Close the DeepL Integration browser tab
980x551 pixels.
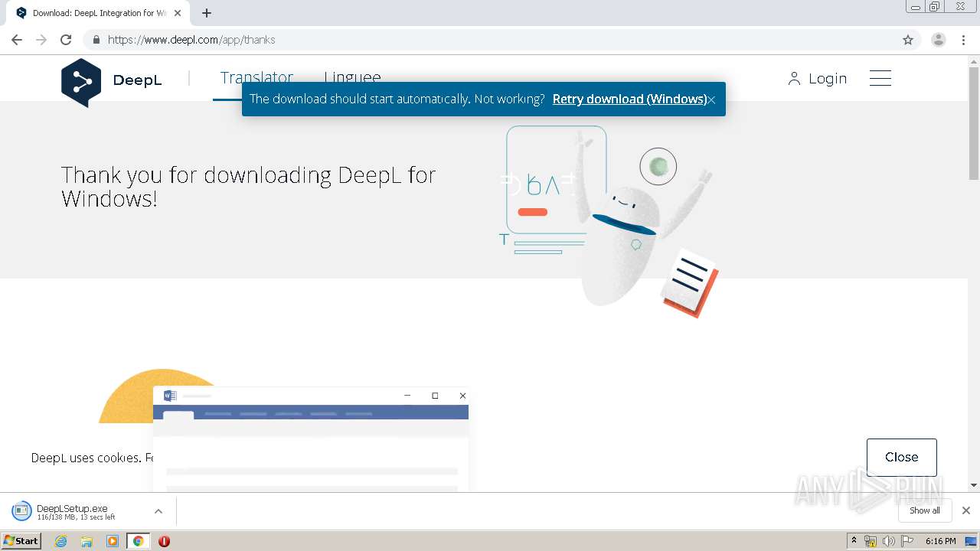(x=178, y=13)
